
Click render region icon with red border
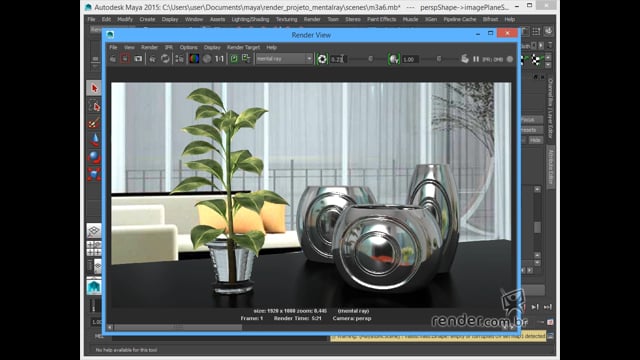coord(125,59)
